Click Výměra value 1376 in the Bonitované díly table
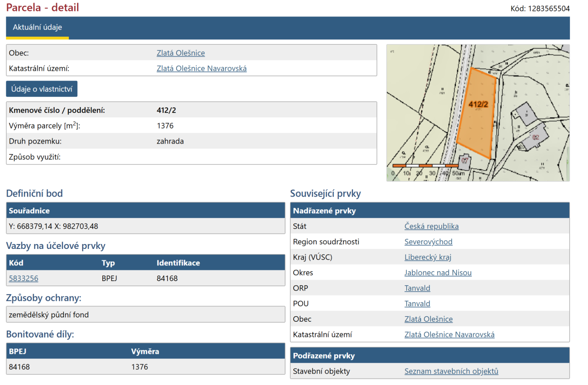This screenshot has width=588, height=385. [140, 367]
